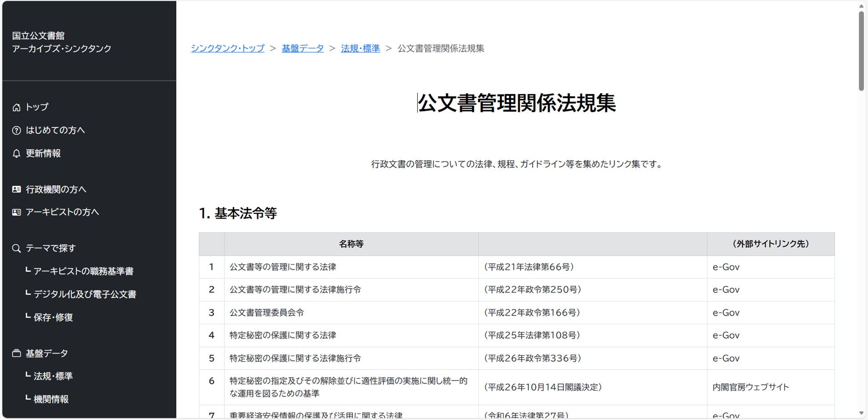Click the 国立公文書館 アーカイブズ・シンクタンク site title
This screenshot has width=868, height=420.
[x=61, y=42]
